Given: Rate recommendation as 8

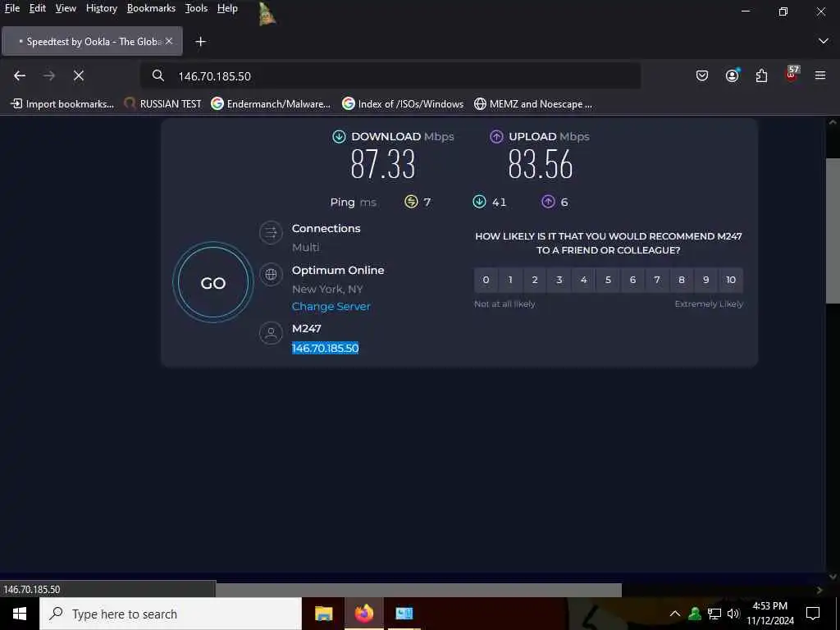Looking at the screenshot, I should 682,280.
